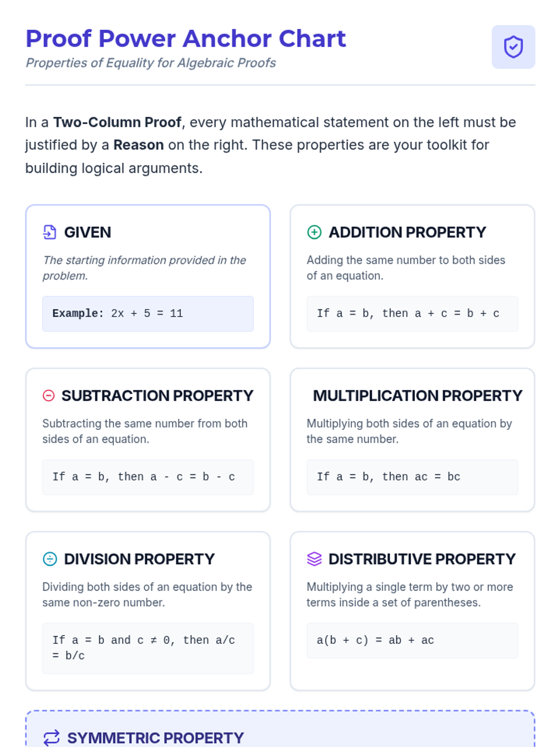The height and width of the screenshot is (747, 560).
Task: Click the Subtraction Property formula box
Action: [x=148, y=477]
